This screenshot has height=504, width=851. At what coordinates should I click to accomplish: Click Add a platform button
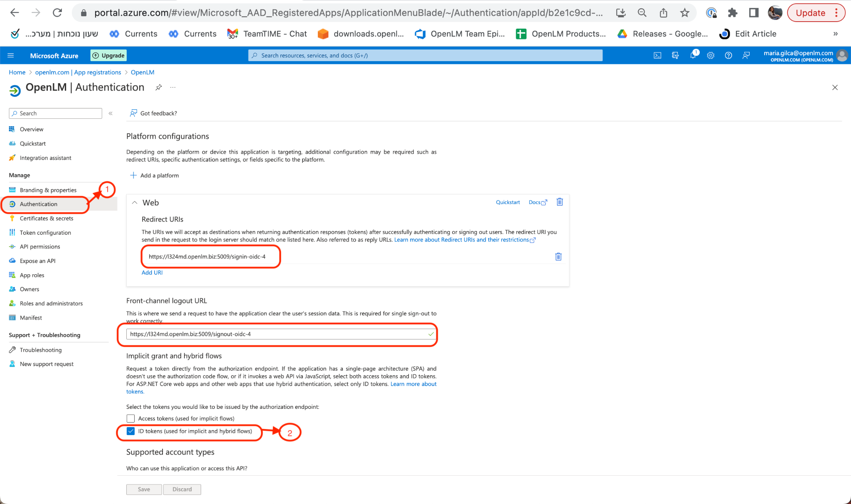tap(155, 175)
